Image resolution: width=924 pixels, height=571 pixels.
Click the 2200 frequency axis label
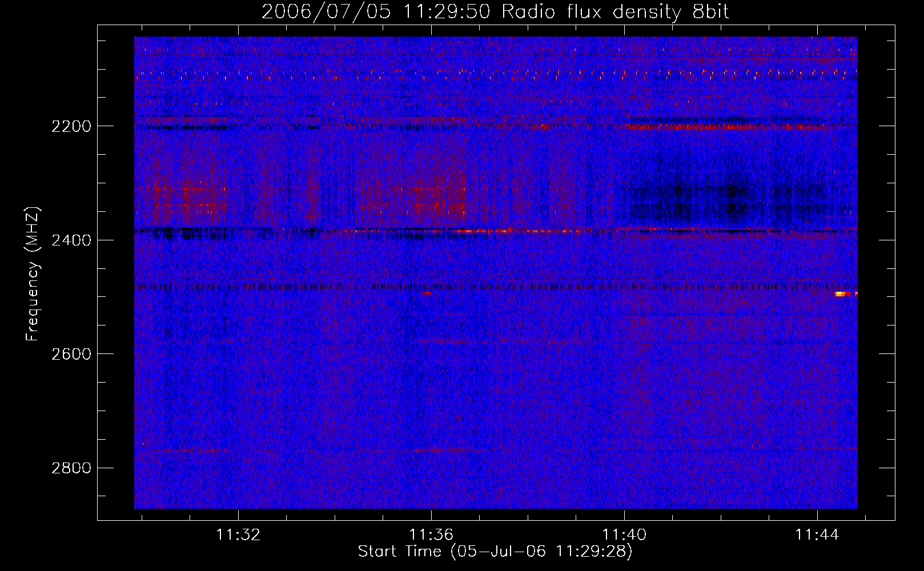[71, 126]
